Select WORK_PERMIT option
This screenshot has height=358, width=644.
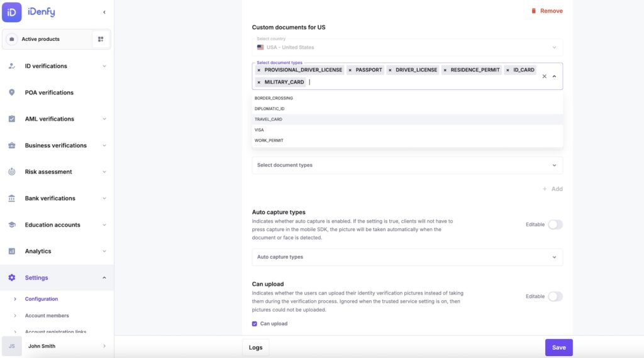(x=407, y=140)
